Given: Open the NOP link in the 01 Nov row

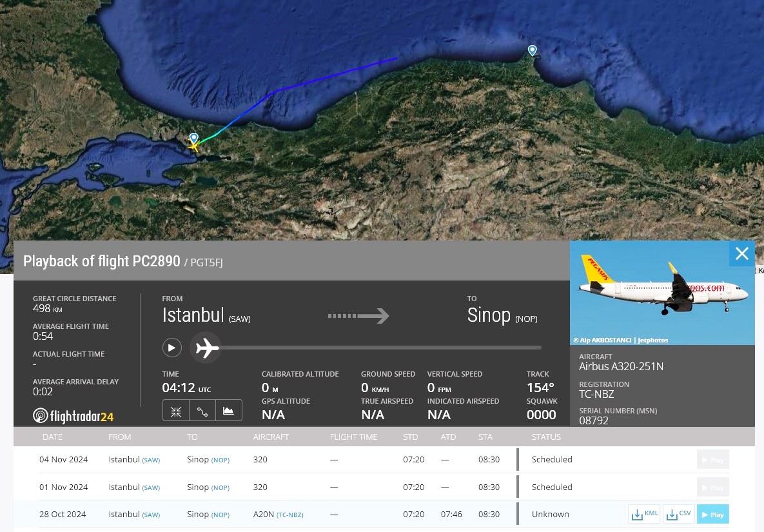Looking at the screenshot, I should coord(220,488).
